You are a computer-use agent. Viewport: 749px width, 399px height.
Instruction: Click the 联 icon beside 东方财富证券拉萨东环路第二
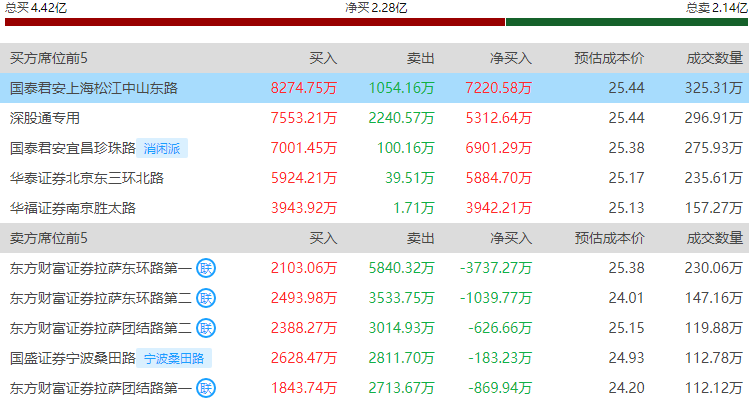206,298
